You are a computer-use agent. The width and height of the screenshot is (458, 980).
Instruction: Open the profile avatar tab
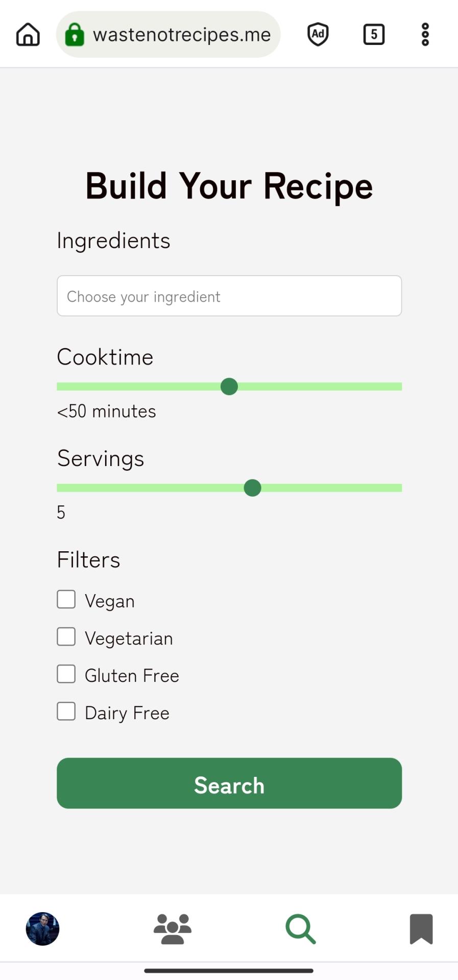tap(43, 928)
